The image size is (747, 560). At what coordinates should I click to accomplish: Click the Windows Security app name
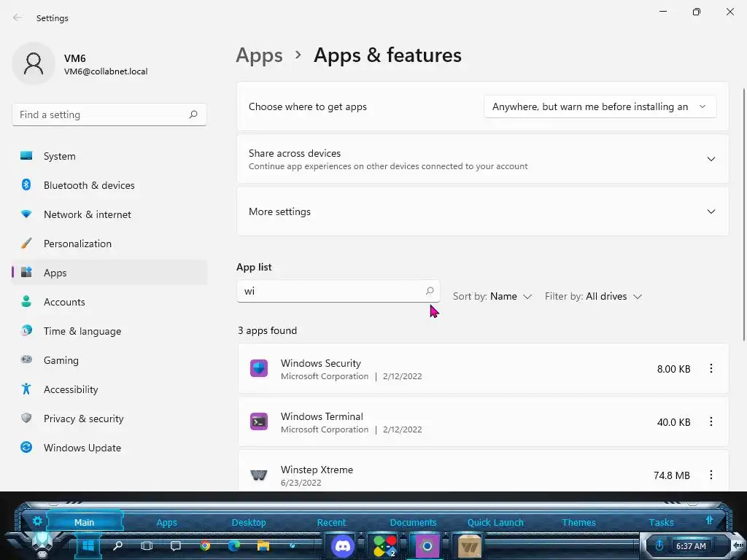[x=321, y=363]
